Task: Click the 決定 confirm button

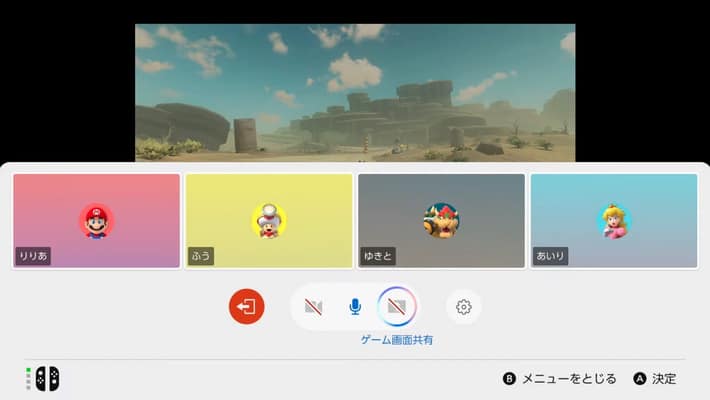Action: [664, 379]
